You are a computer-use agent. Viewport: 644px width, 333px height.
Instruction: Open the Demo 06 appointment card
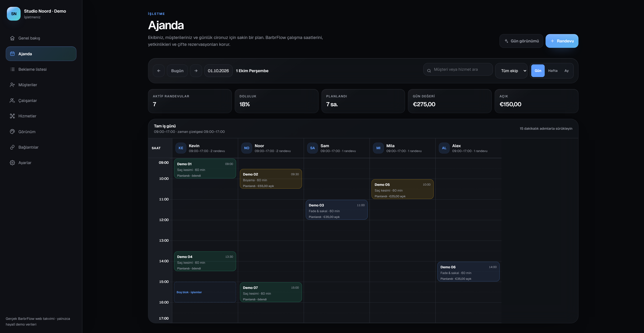[468, 271]
